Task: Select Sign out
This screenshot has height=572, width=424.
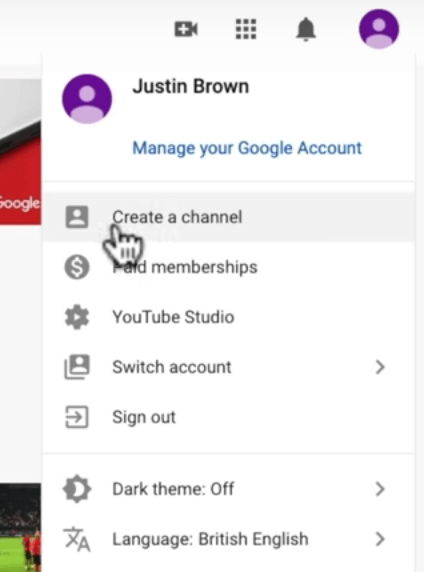Action: tap(229, 417)
